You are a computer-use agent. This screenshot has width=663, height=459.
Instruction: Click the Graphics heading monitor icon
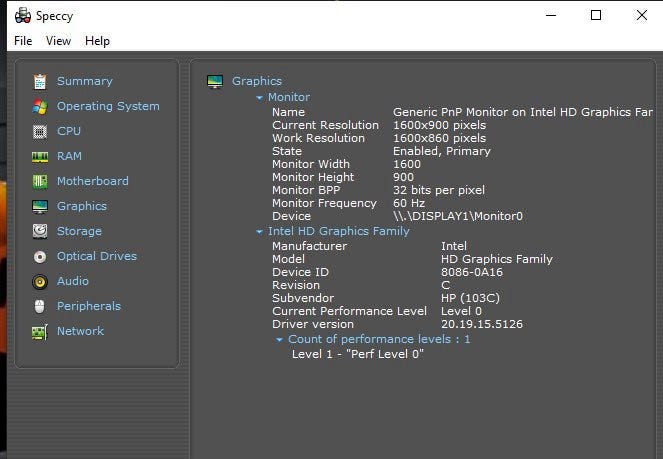(x=214, y=81)
